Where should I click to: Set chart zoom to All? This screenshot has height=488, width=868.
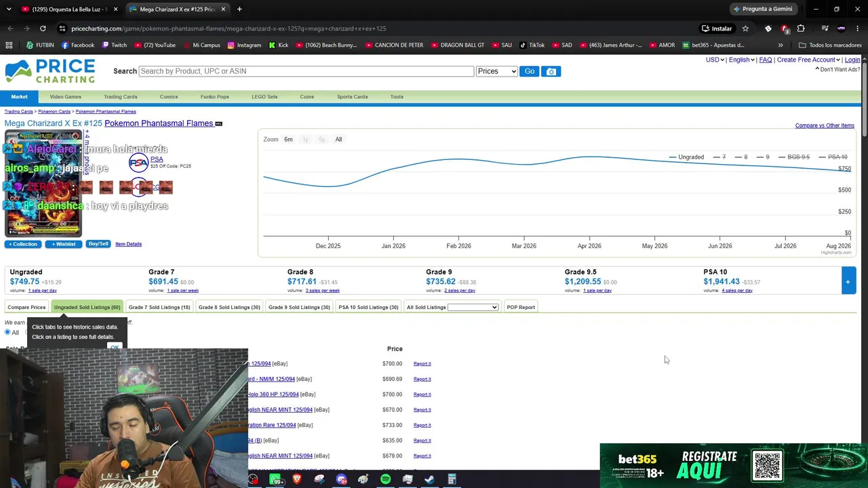(338, 140)
